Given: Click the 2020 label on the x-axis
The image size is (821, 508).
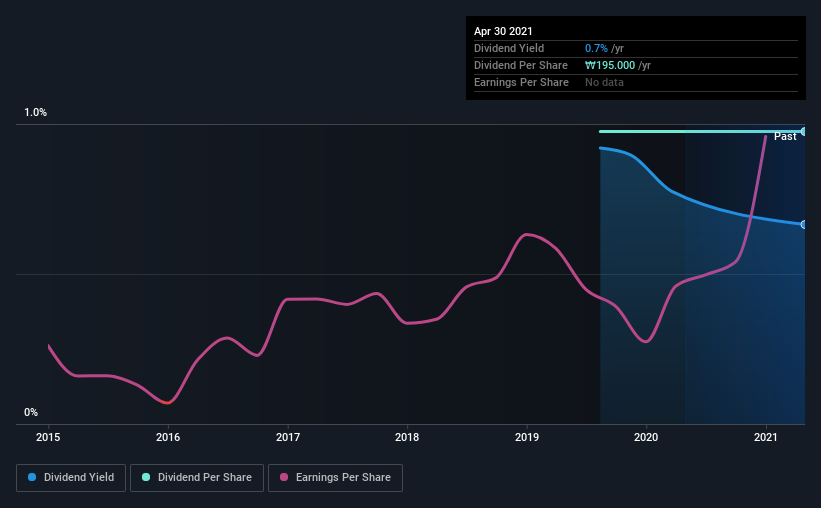Looking at the screenshot, I should coord(646,437).
